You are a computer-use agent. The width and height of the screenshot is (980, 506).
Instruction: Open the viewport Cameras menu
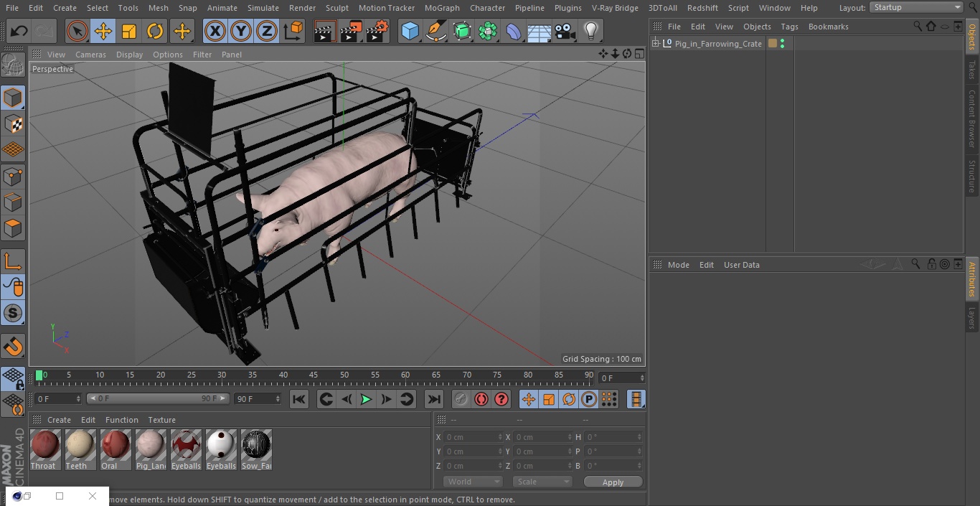(90, 55)
